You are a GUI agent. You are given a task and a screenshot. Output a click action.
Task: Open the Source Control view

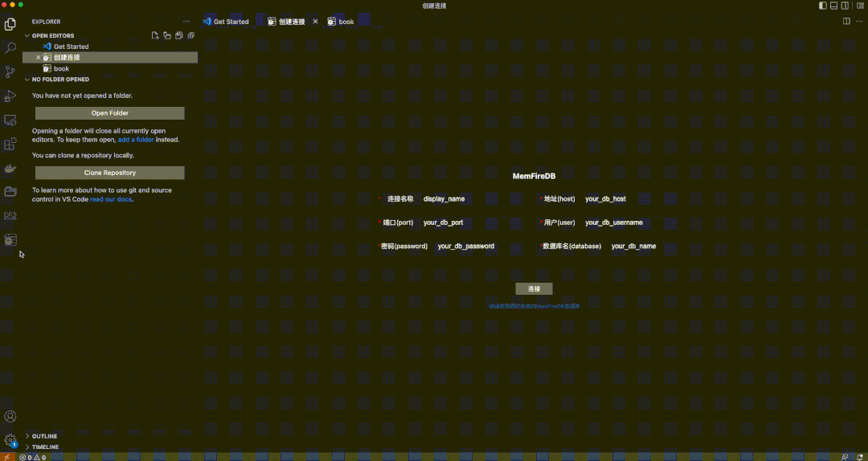point(10,72)
